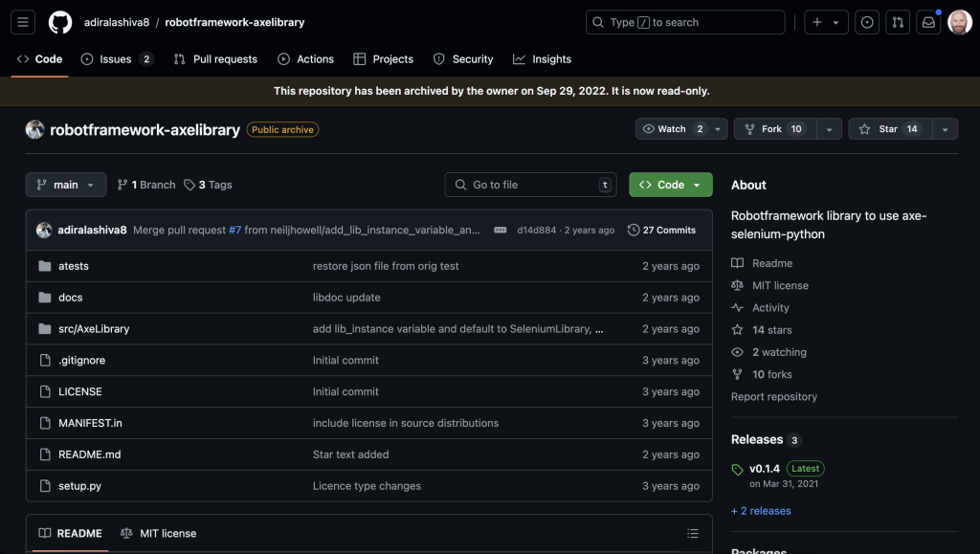View the 1 Branch link
This screenshot has width=980, height=554.
tap(146, 185)
